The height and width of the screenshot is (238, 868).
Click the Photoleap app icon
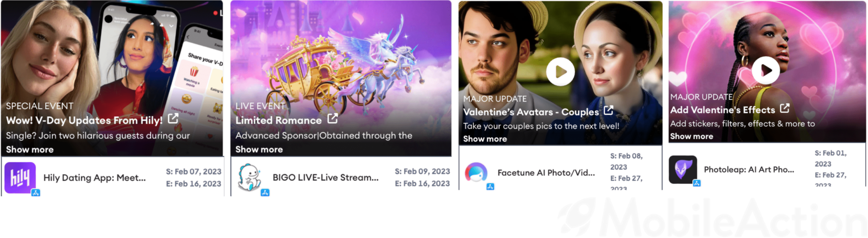683,170
